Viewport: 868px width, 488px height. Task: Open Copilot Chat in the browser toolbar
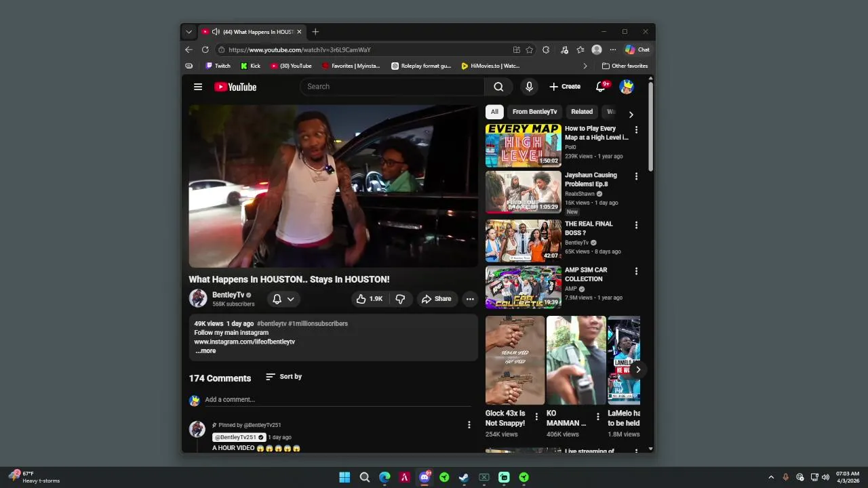point(637,49)
